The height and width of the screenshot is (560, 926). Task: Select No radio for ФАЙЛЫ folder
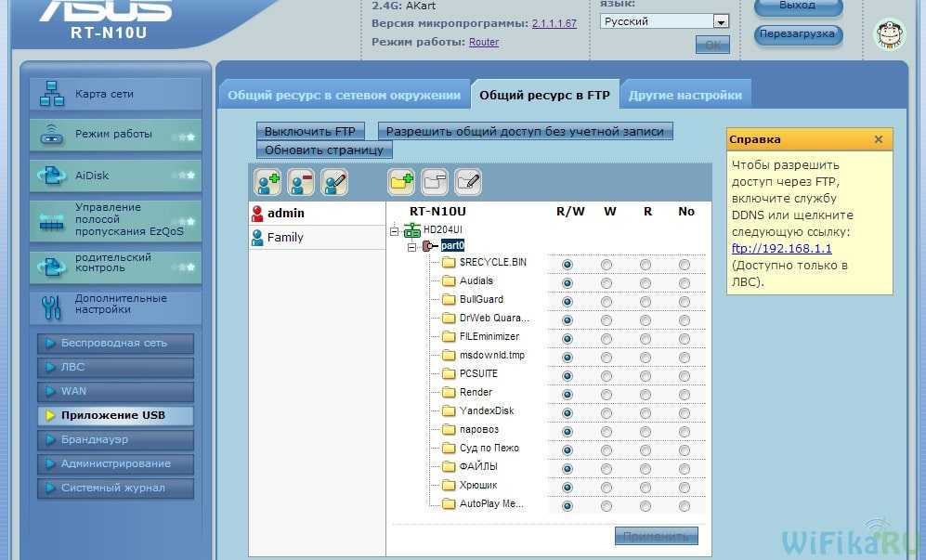coord(685,469)
